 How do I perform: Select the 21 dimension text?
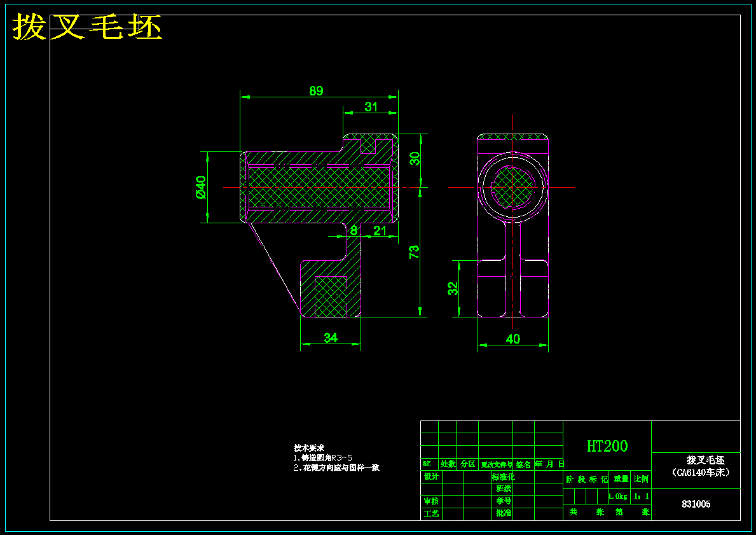(380, 230)
